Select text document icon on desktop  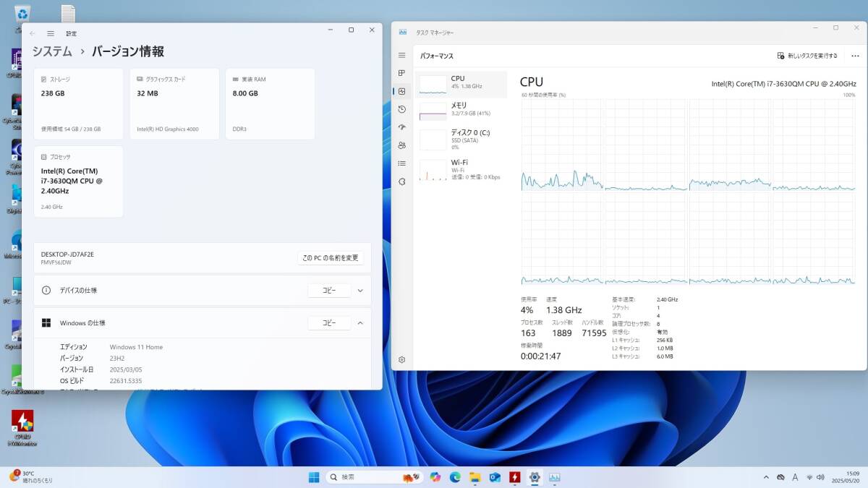(x=68, y=13)
